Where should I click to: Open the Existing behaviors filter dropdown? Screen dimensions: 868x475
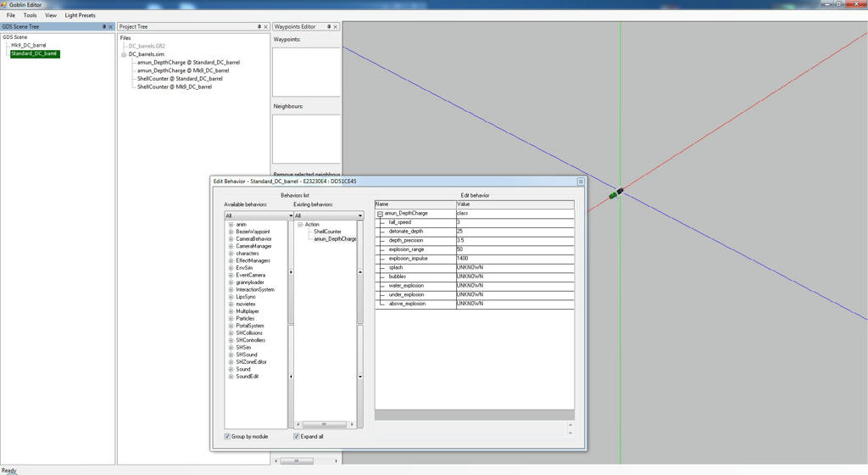[359, 215]
